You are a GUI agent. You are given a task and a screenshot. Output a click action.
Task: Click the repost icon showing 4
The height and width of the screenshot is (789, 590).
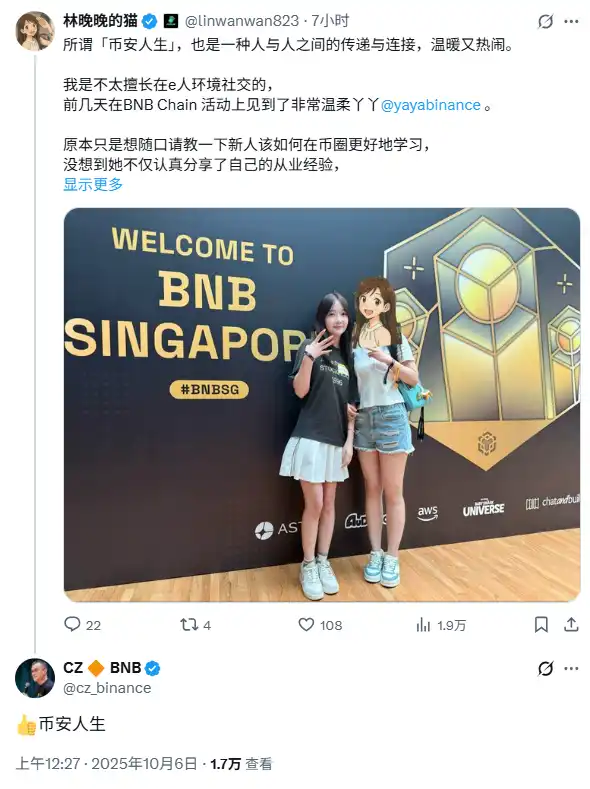[x=189, y=624]
